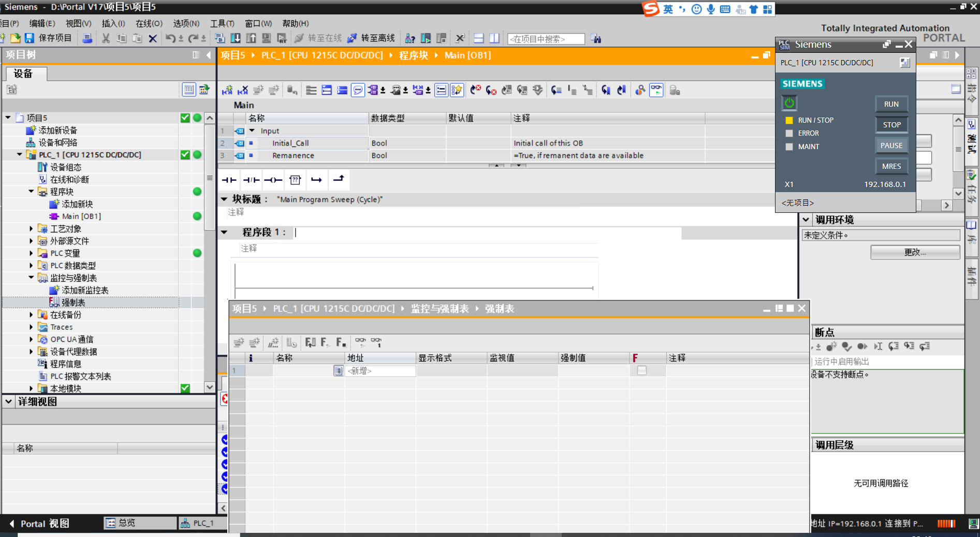The image size is (980, 537).
Task: Click the microphone icon in IME toolbar
Action: (x=711, y=9)
